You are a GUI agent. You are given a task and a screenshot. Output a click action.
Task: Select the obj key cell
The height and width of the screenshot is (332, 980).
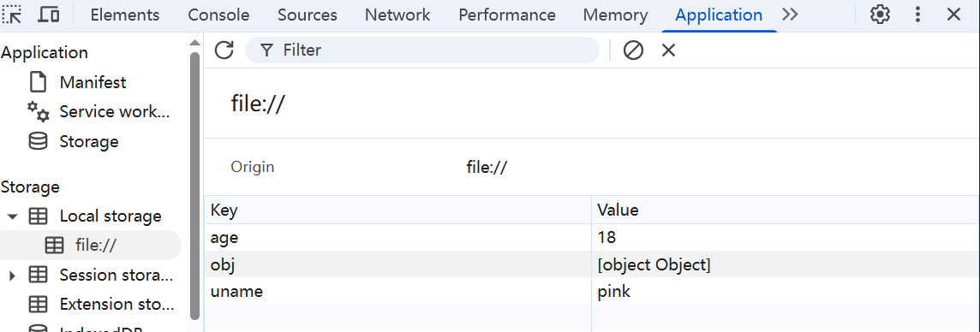397,264
